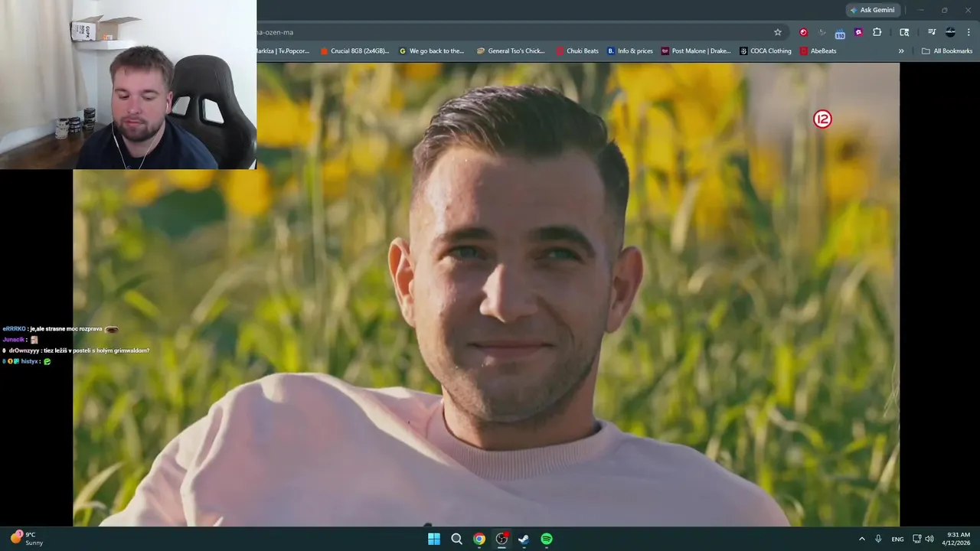Click eRRRKO's chat message
The height and width of the screenshot is (551, 980).
pyautogui.click(x=60, y=329)
